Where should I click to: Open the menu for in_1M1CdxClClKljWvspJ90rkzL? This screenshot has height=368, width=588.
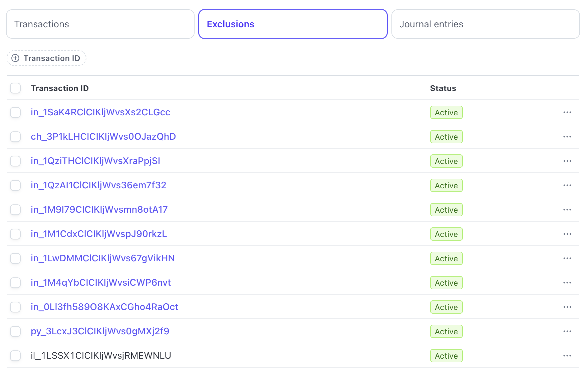click(567, 234)
